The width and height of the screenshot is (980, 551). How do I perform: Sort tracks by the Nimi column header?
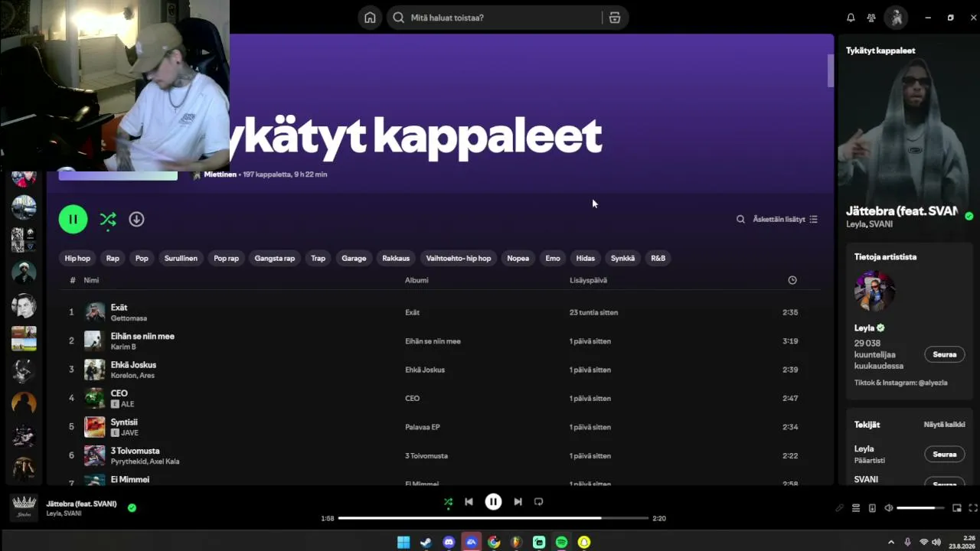click(x=91, y=280)
